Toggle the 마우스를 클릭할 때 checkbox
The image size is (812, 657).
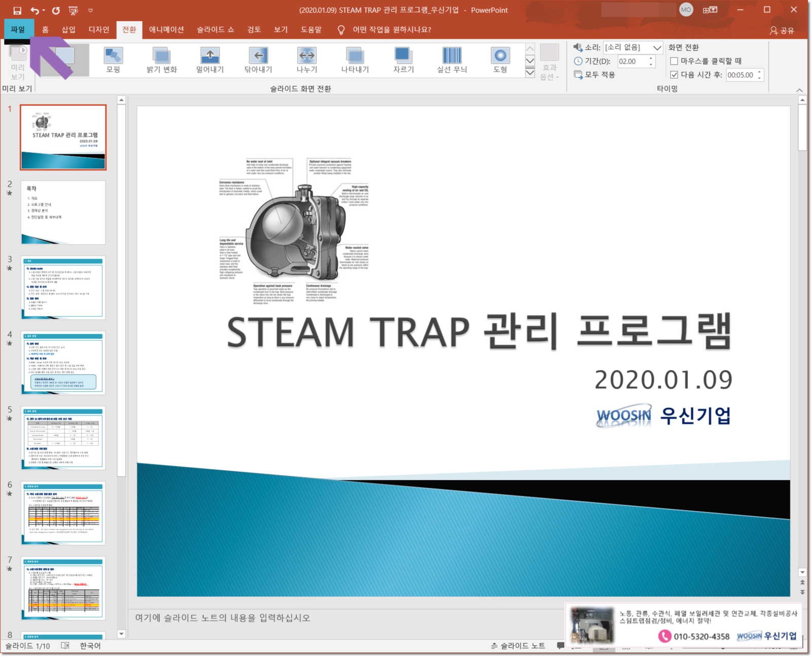[674, 61]
